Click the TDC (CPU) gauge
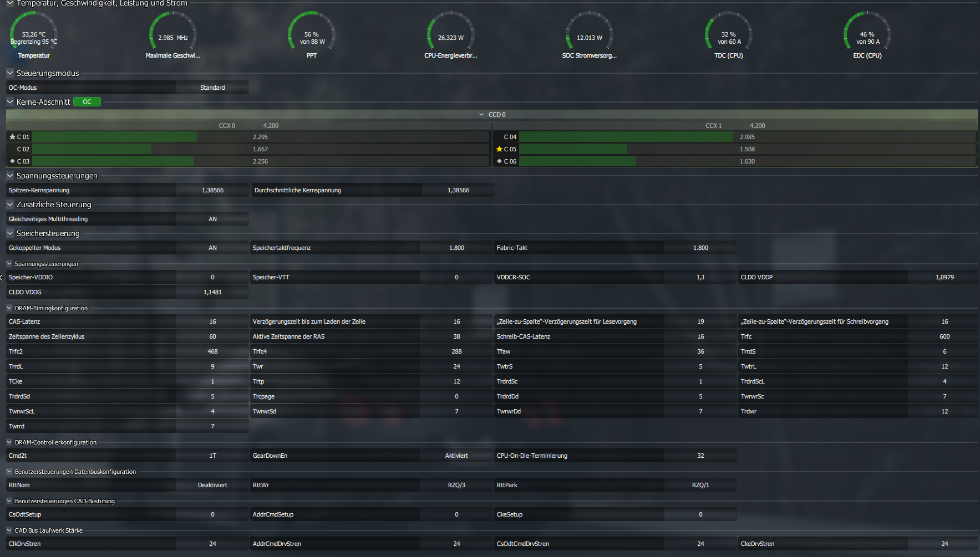 pos(729,35)
